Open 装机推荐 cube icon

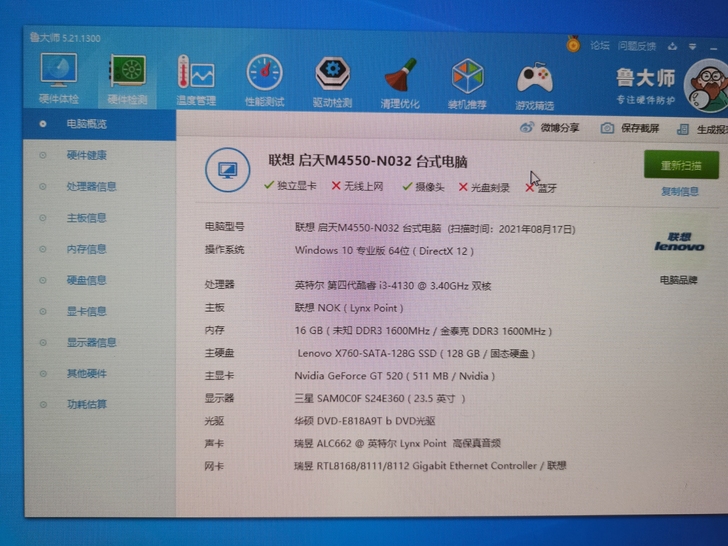pos(467,84)
